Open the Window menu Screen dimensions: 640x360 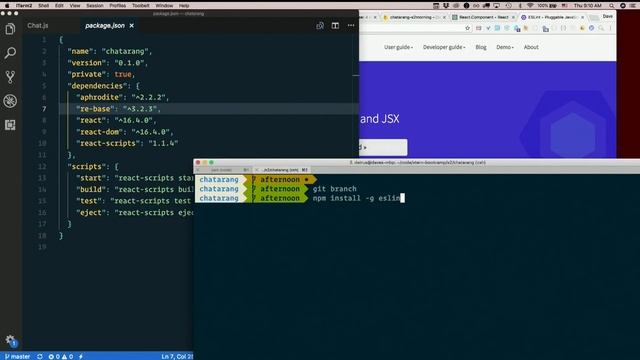tap(164, 5)
